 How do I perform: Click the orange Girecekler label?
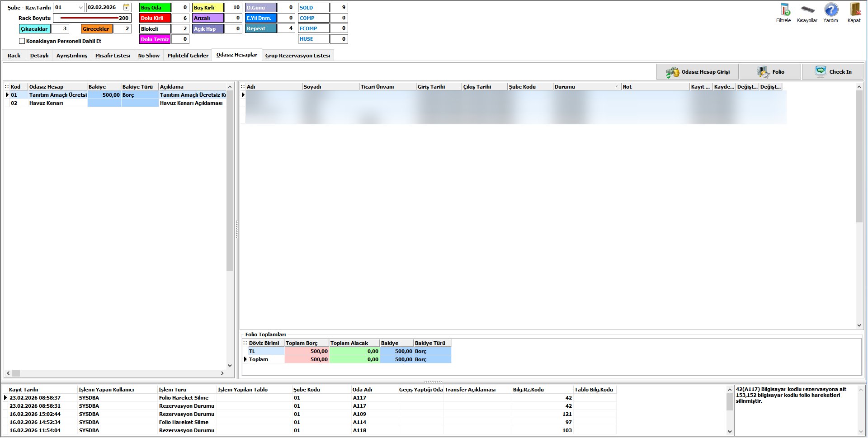click(96, 29)
